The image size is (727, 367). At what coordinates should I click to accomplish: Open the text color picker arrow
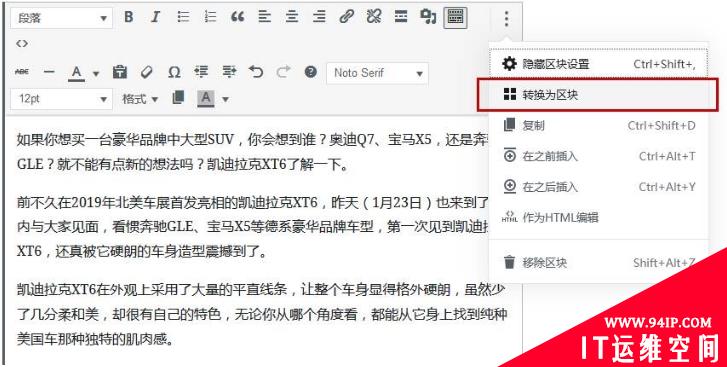[x=96, y=73]
